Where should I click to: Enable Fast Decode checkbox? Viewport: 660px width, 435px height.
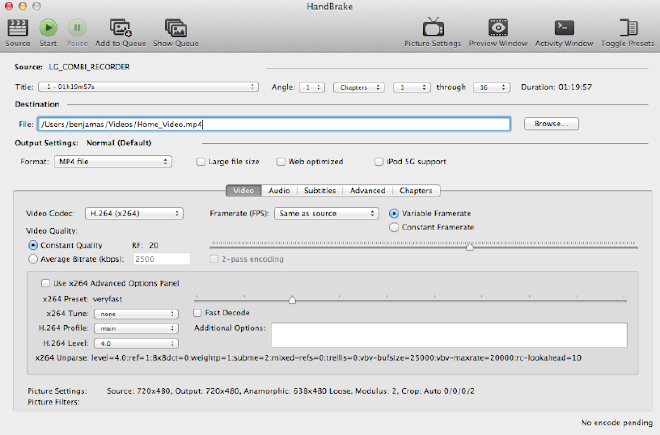click(x=197, y=313)
